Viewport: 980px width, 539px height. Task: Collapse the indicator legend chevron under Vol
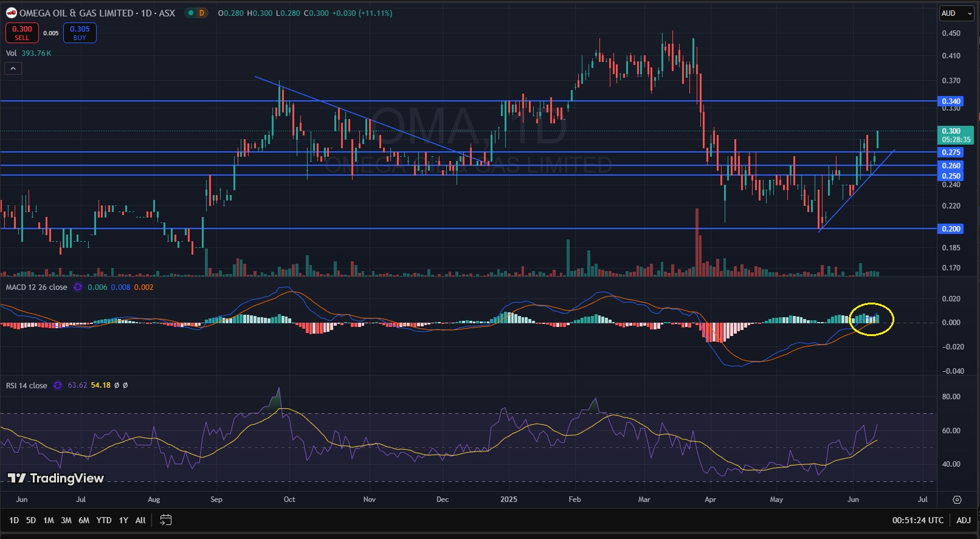coord(13,69)
